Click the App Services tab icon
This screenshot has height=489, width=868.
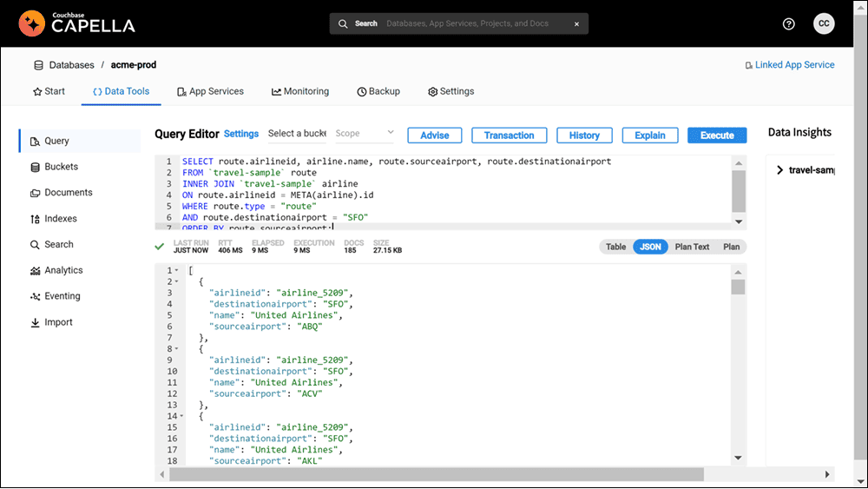tap(181, 92)
